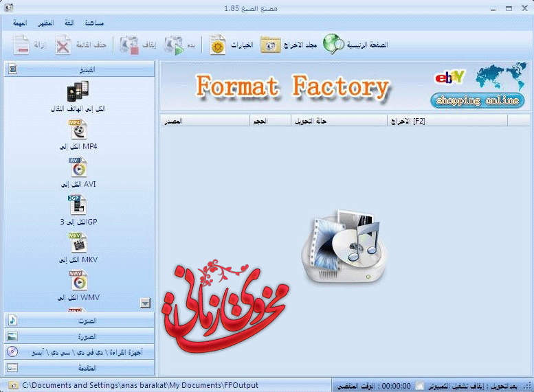Click the Mobile Device label text
Image resolution: width=534 pixels, height=392 pixels.
pyautogui.click(x=78, y=108)
